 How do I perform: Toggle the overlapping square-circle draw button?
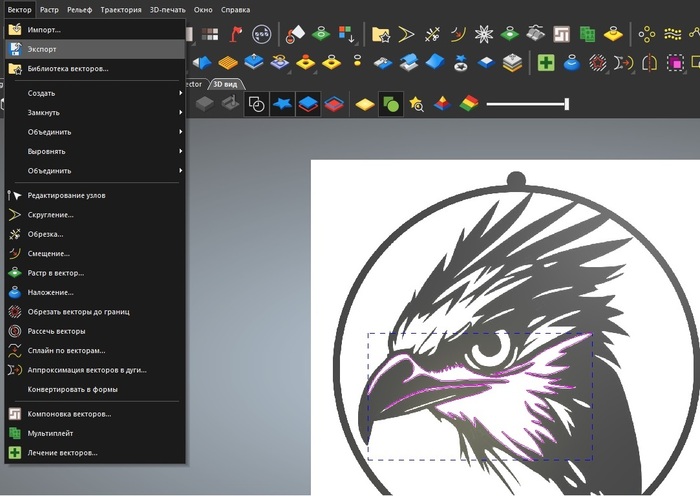pos(256,104)
